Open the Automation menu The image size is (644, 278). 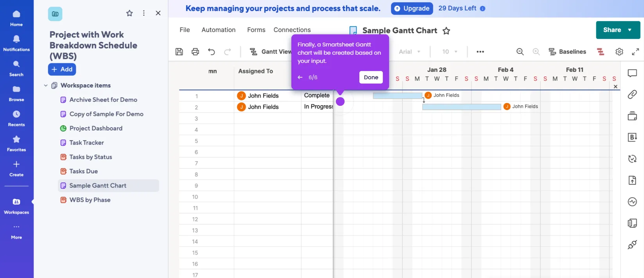[219, 30]
